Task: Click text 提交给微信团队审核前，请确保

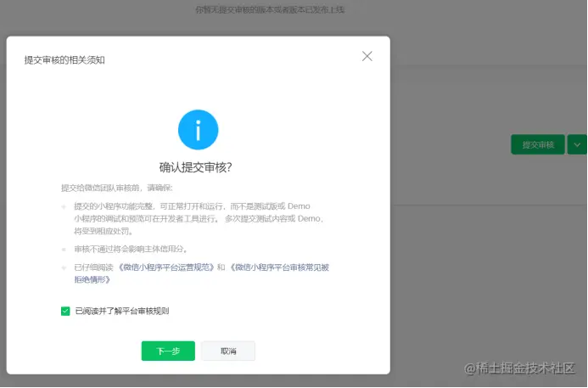Action: (117, 188)
